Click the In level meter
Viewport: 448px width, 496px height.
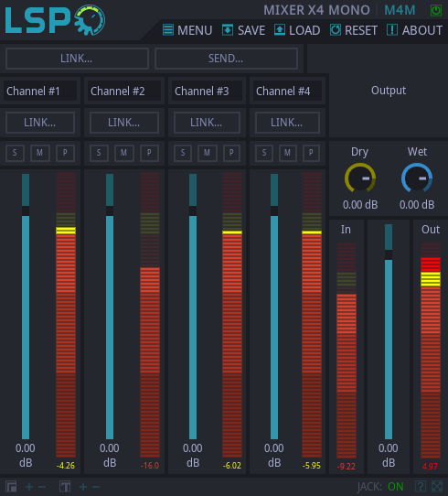[x=347, y=350]
